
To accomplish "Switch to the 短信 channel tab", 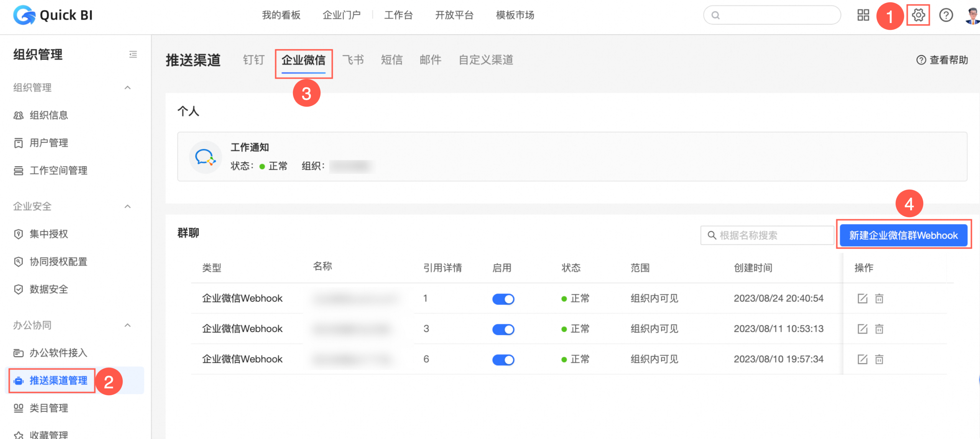I will 391,60.
